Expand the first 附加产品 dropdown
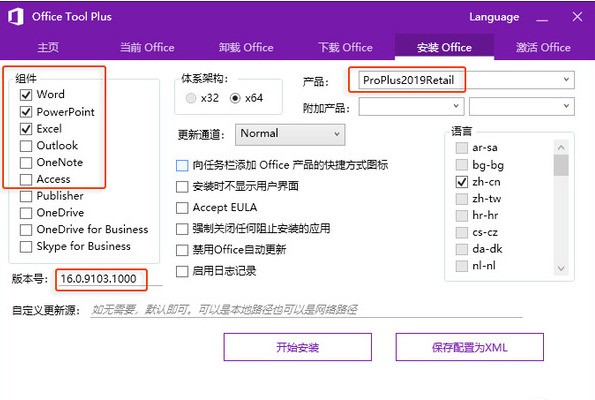The image size is (595, 400). pyautogui.click(x=411, y=106)
